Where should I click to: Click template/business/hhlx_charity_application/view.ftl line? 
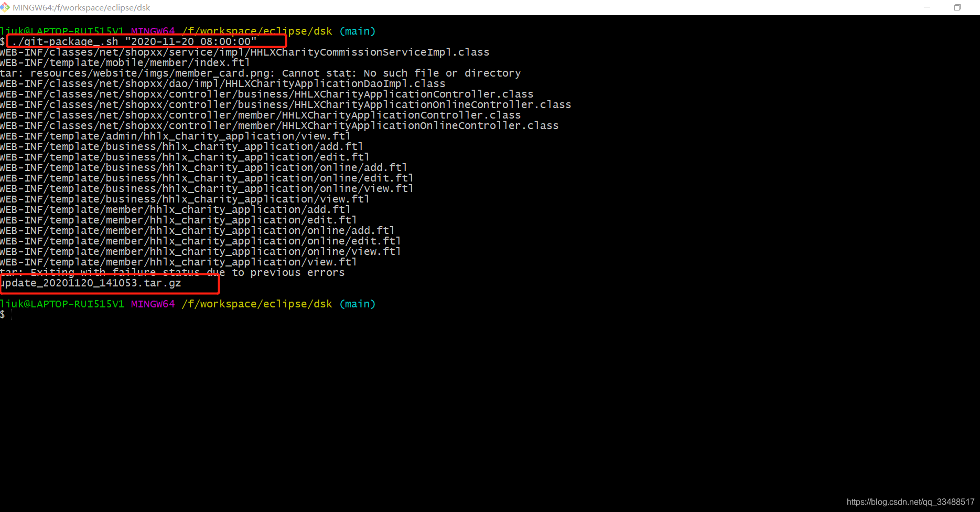point(185,199)
